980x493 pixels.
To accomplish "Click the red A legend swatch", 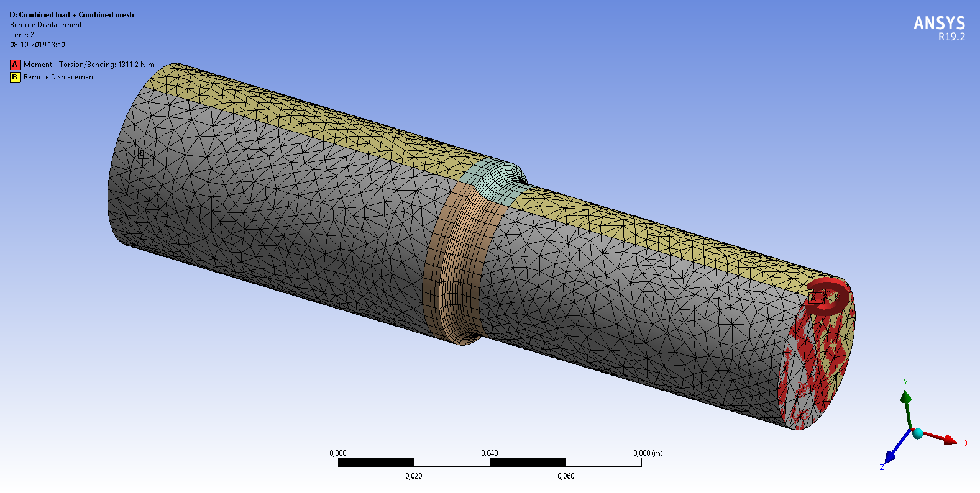I will pyautogui.click(x=15, y=65).
